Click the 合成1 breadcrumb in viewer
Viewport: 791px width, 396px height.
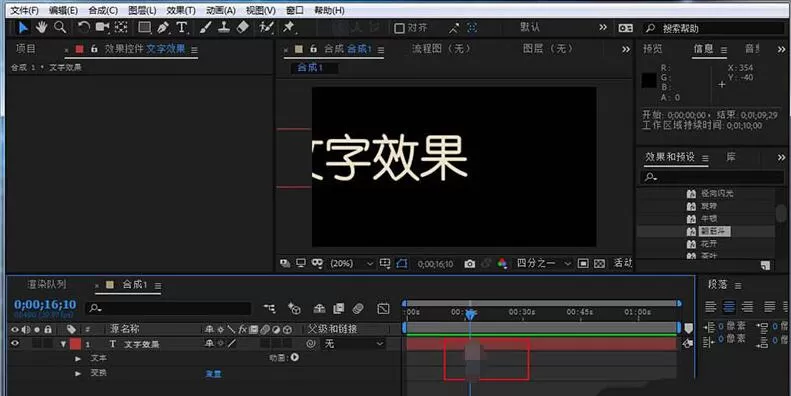[310, 68]
